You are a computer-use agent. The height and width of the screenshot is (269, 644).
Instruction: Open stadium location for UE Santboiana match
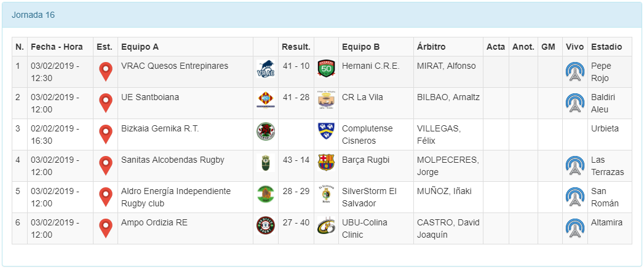coord(106,103)
